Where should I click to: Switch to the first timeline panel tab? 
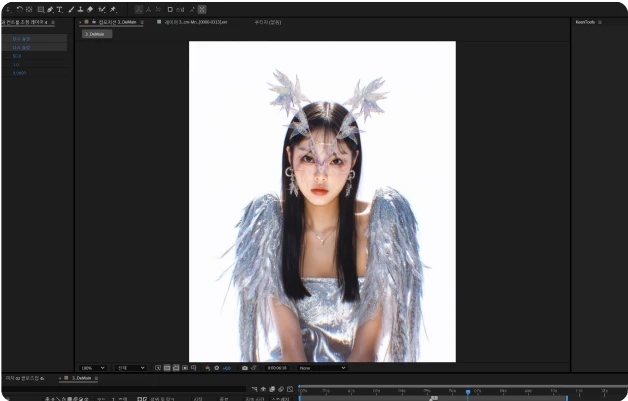click(x=25, y=378)
